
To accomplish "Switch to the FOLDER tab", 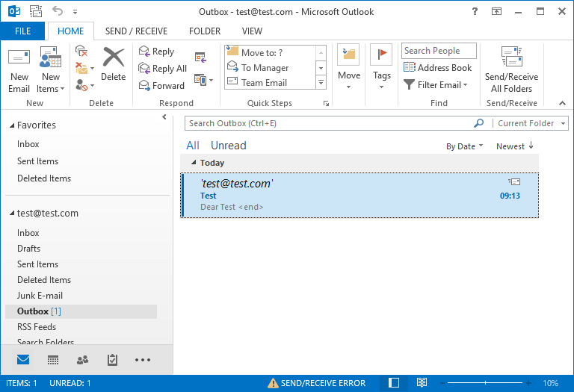I will (x=205, y=31).
